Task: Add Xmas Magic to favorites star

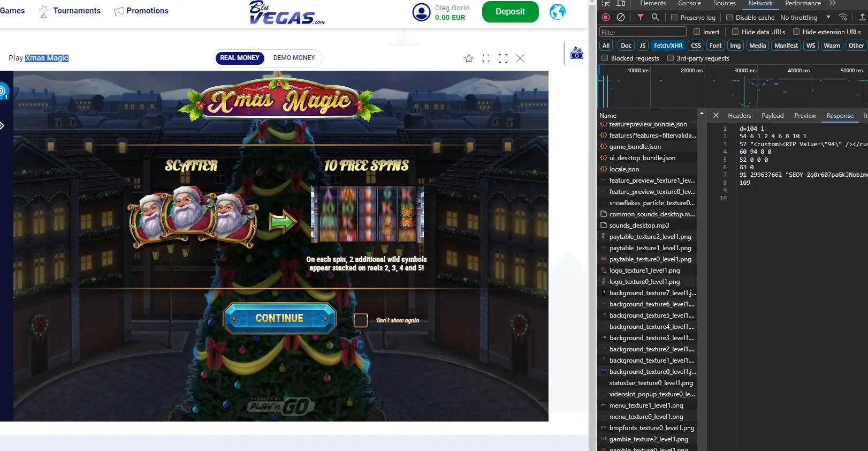Action: 469,58
